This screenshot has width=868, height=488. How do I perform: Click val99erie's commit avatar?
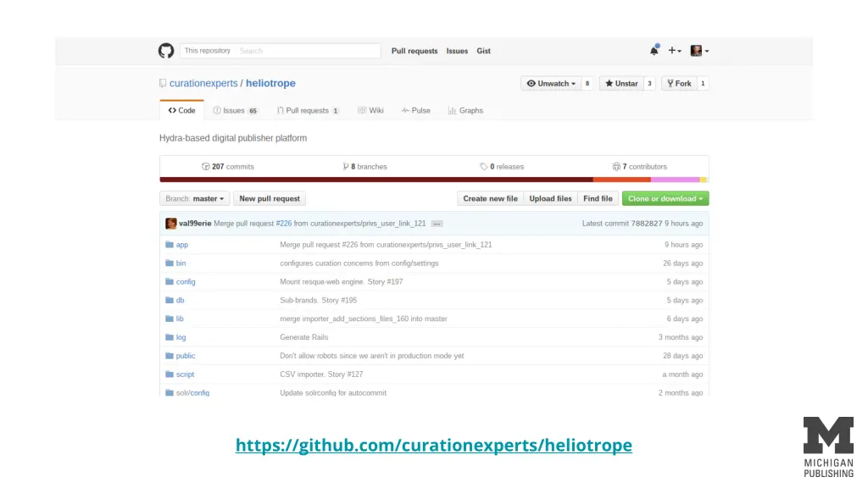pos(171,224)
